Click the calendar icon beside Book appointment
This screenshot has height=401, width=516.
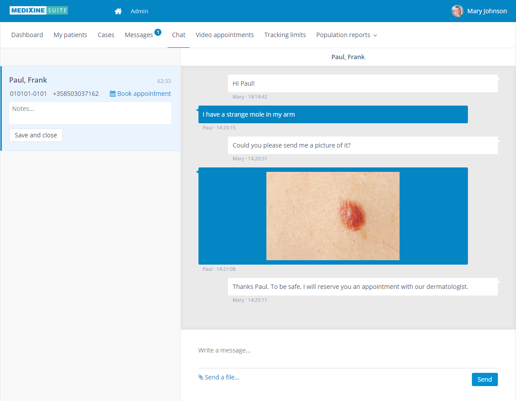113,94
